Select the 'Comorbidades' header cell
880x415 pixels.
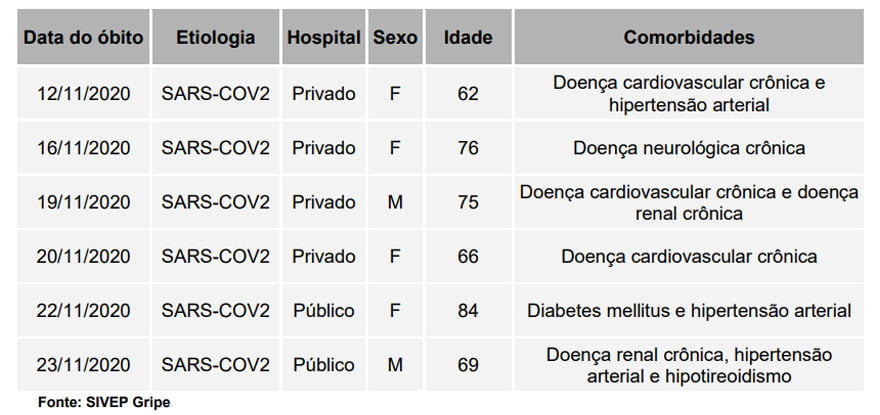click(x=689, y=38)
